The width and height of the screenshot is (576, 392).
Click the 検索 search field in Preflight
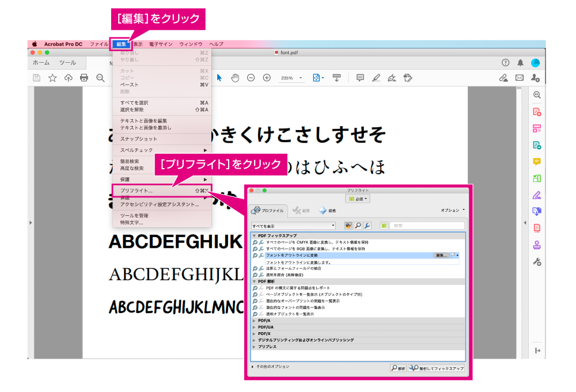point(427,226)
